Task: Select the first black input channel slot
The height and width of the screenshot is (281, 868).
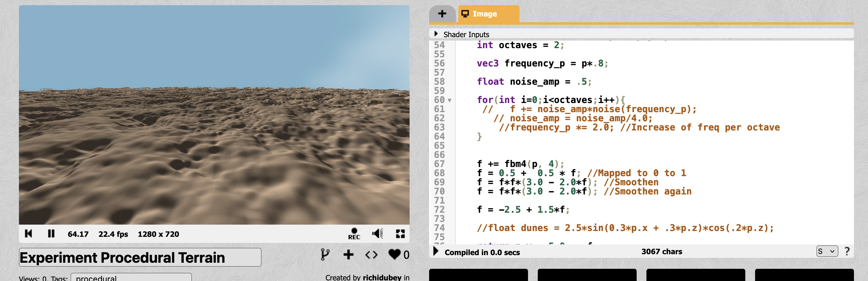Action: click(478, 275)
